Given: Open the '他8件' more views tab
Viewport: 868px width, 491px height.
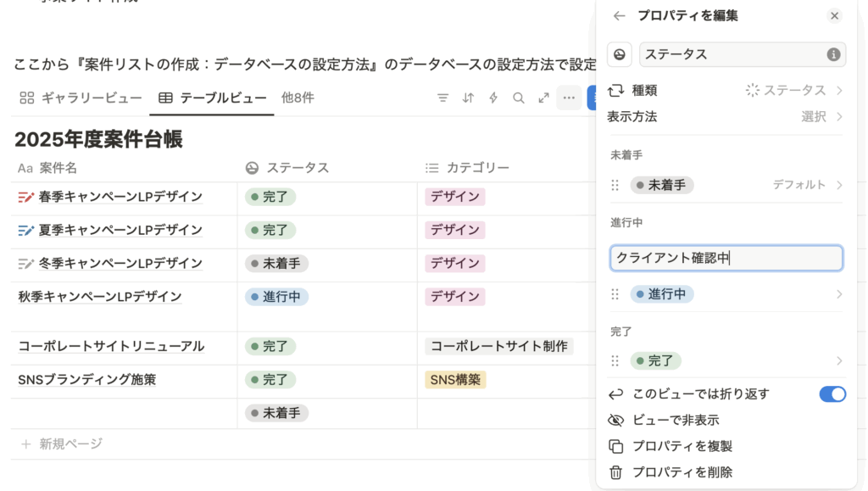Looking at the screenshot, I should tap(298, 98).
